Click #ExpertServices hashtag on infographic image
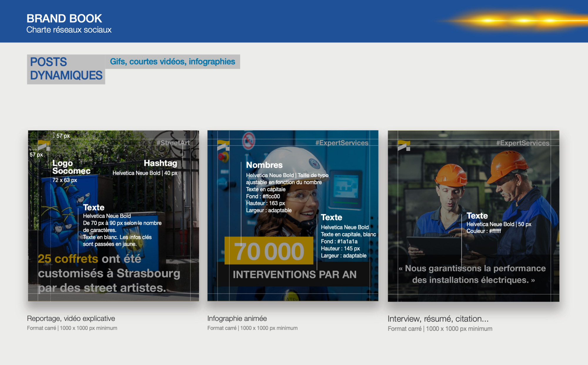Viewport: 588px width, 365px height. 342,143
